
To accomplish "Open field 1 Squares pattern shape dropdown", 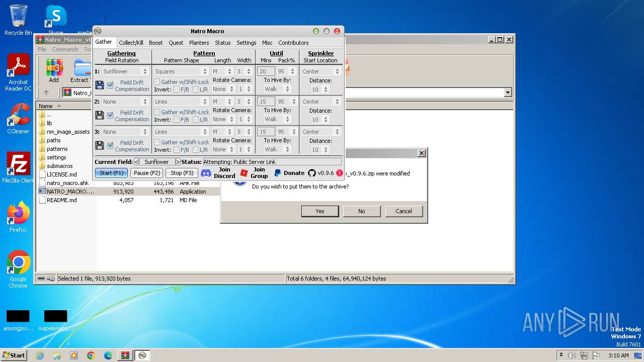I will click(181, 71).
